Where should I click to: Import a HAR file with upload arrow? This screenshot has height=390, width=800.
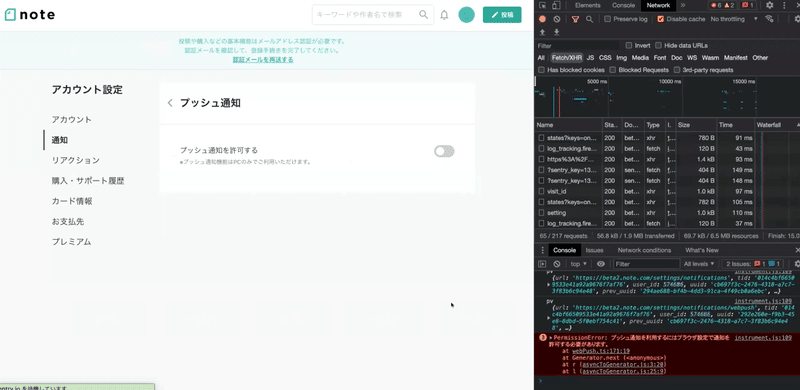tap(542, 32)
